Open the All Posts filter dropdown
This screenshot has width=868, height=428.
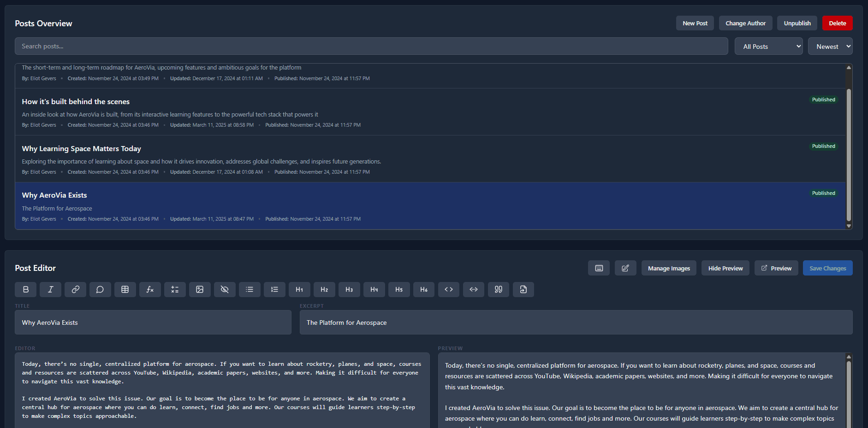(768, 47)
